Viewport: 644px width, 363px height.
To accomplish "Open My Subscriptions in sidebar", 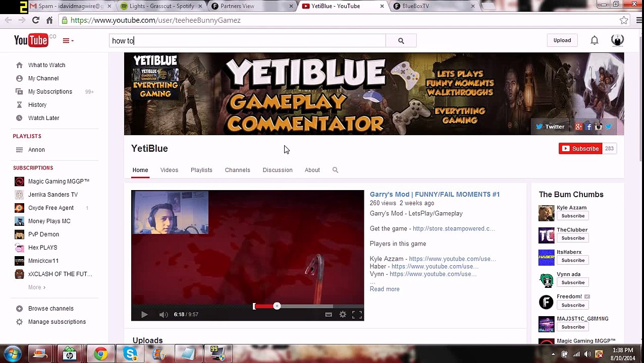I will [50, 91].
